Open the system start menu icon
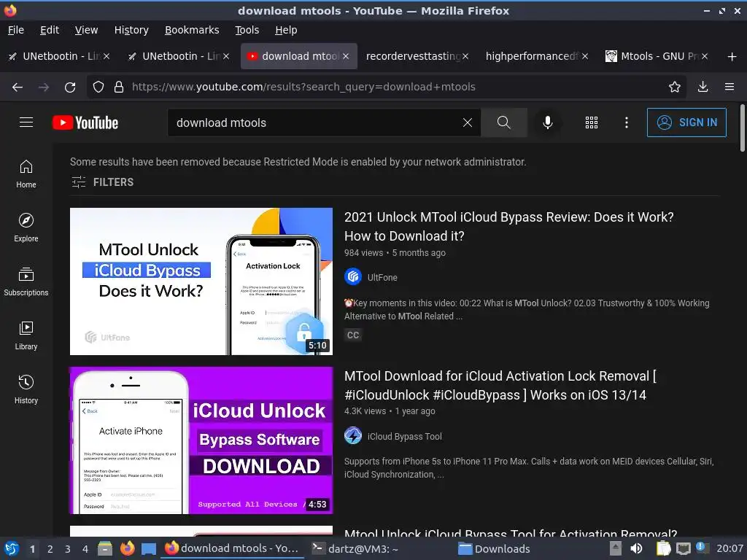747x560 pixels. point(11,548)
